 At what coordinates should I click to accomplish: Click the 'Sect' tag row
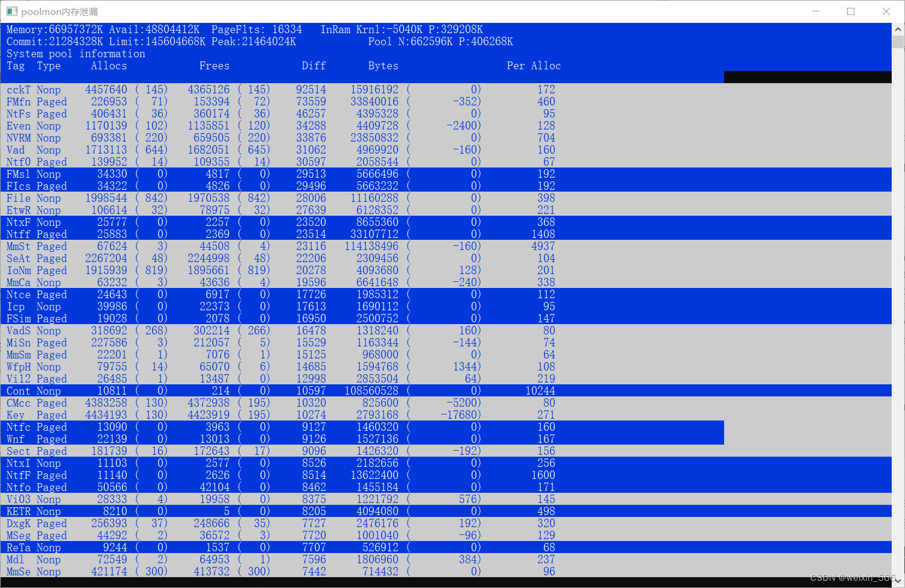pyautogui.click(x=446, y=451)
